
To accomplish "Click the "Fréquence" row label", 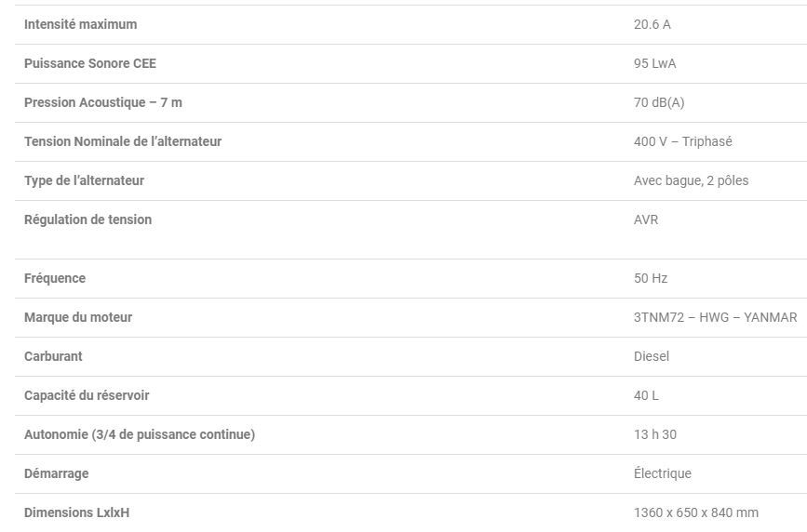I will pyautogui.click(x=55, y=278).
